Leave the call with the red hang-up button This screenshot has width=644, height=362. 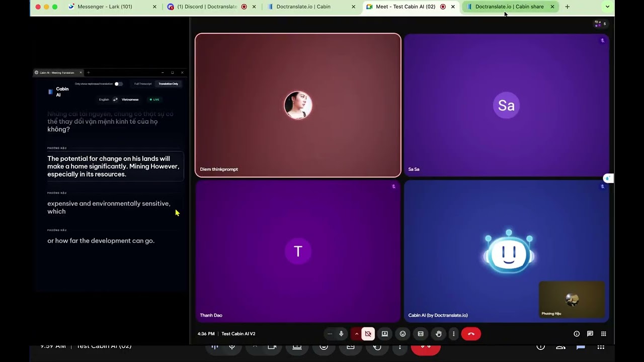(x=471, y=334)
